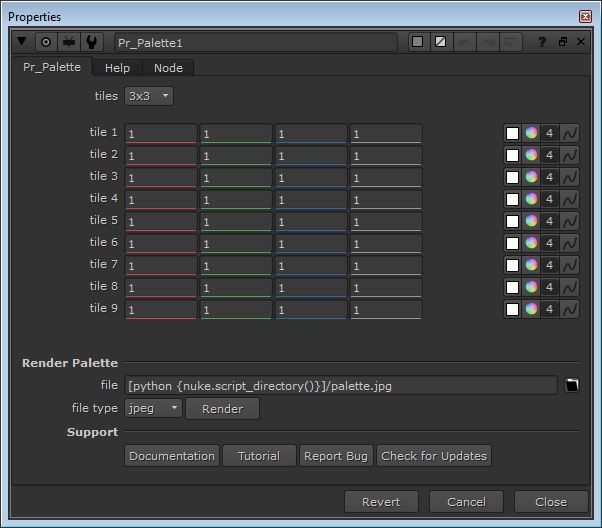Open the file type jpeg dropdown
The width and height of the screenshot is (602, 528).
click(154, 408)
